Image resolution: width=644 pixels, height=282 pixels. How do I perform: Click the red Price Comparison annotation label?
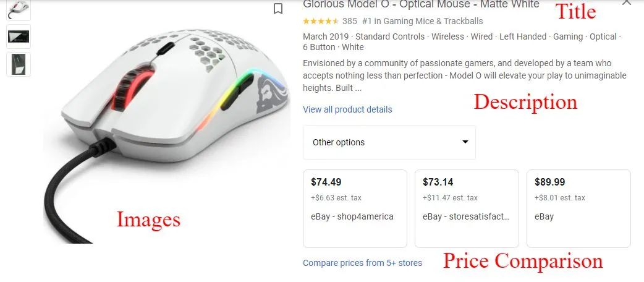coord(523,260)
